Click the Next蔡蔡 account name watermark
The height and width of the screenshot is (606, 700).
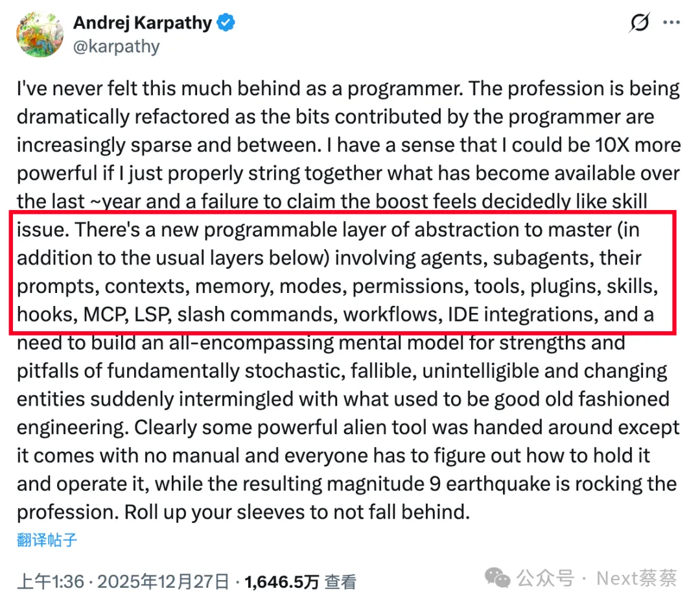tap(636, 577)
